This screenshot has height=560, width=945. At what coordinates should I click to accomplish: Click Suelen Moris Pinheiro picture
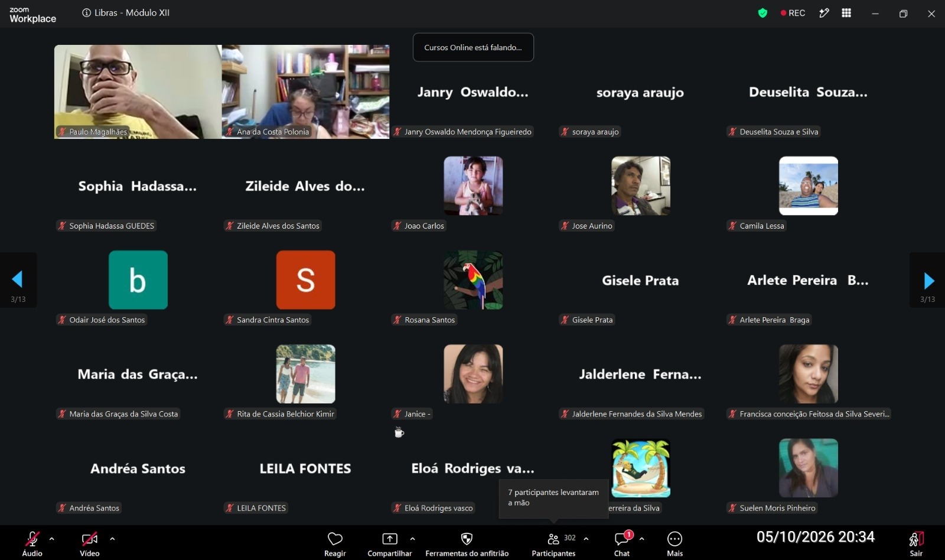coord(809,468)
